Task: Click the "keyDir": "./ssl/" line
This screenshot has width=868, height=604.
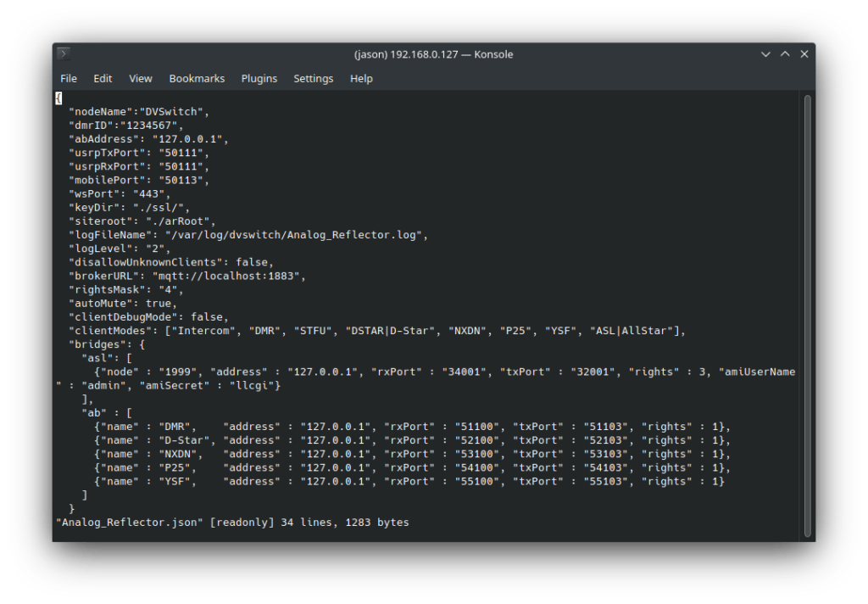Action: tap(129, 207)
